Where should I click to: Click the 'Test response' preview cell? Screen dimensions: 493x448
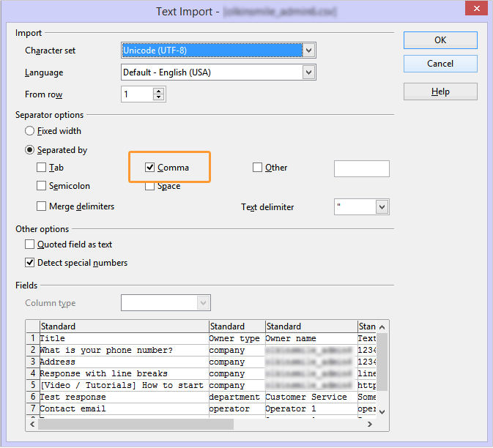[x=125, y=397]
